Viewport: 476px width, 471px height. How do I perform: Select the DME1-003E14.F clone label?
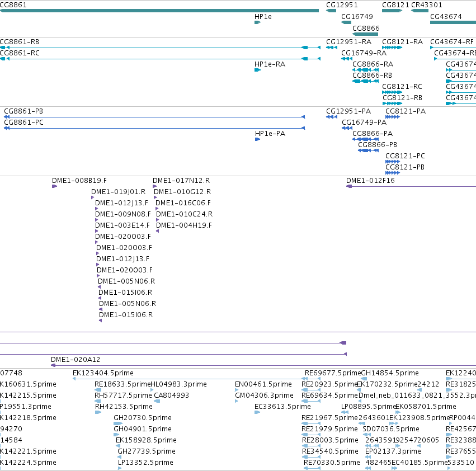pyautogui.click(x=122, y=225)
